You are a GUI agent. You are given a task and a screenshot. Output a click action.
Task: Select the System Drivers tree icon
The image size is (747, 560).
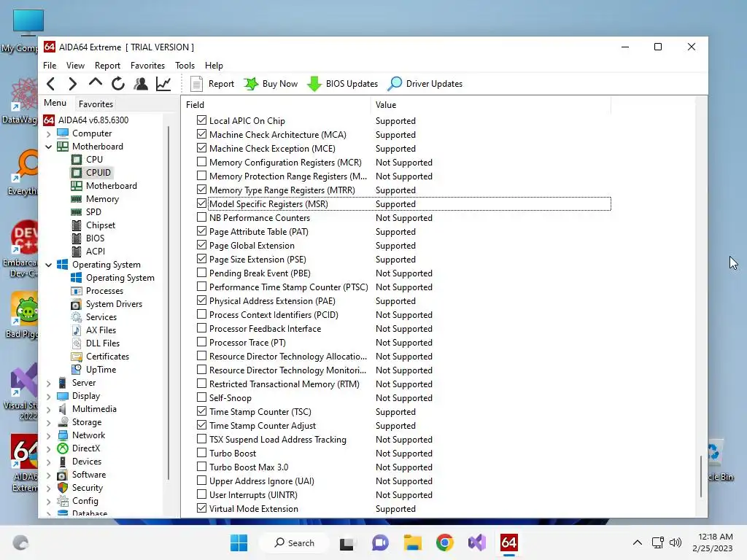[x=76, y=304]
